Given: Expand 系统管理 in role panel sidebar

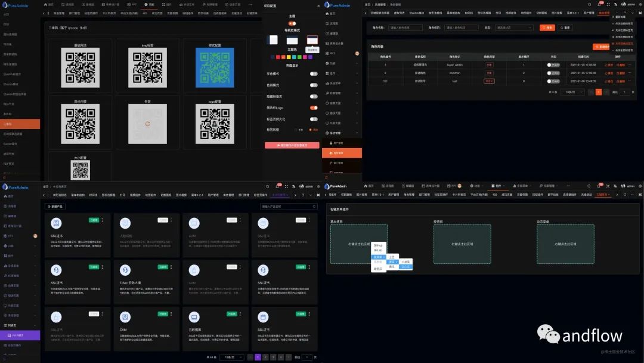Looking at the screenshot, I should click(342, 133).
